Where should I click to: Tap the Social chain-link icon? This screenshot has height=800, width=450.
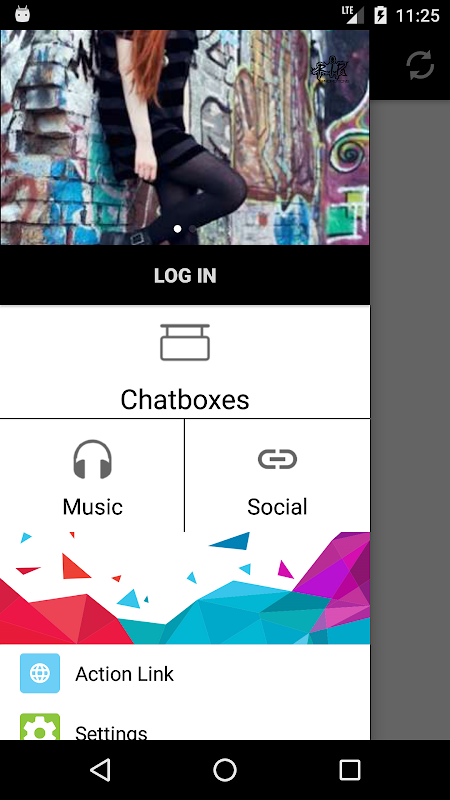(277, 459)
